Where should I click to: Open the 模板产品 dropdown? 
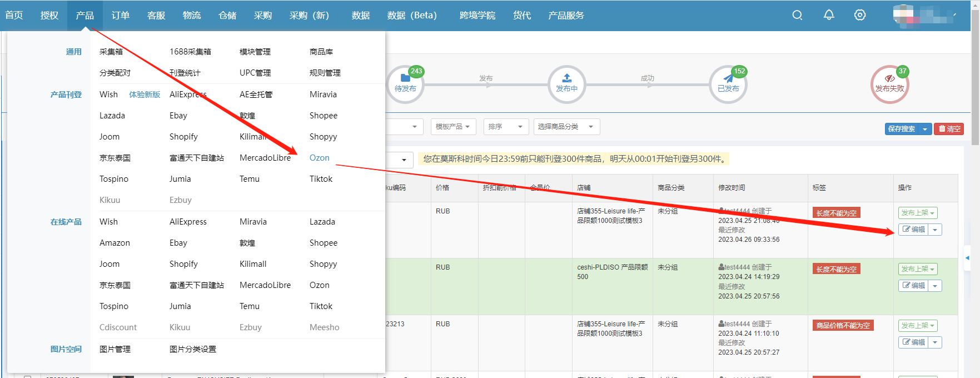click(x=452, y=127)
